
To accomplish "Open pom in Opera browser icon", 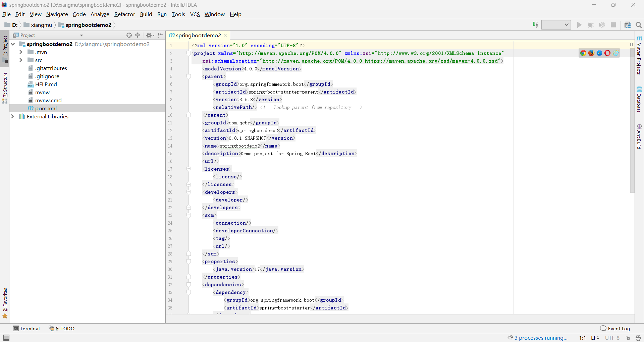I will (x=607, y=53).
